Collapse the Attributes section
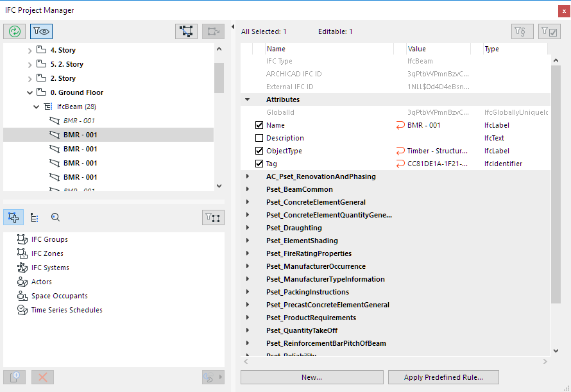 pos(247,99)
